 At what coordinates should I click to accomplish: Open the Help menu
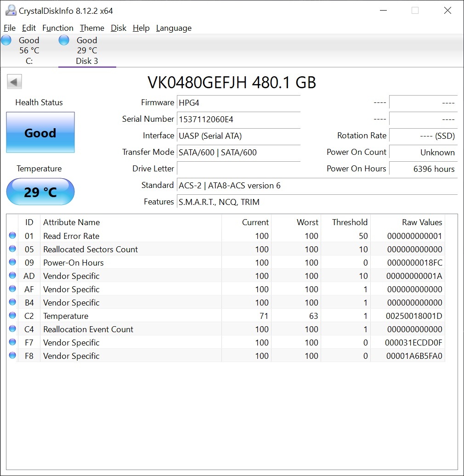[x=141, y=28]
